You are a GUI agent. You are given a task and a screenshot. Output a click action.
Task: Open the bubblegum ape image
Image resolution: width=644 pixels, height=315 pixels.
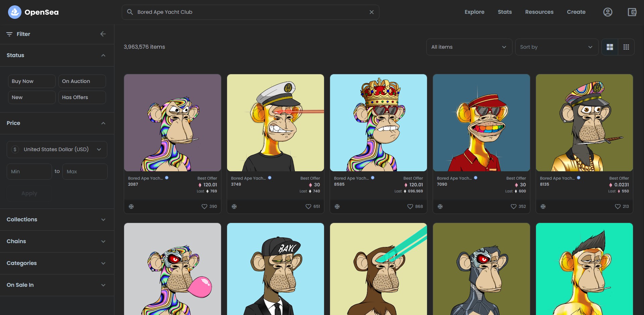172,269
